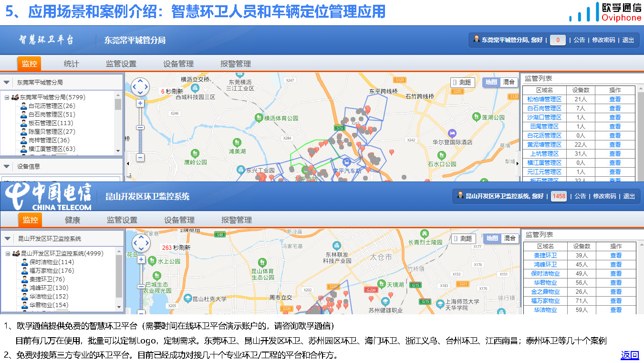The height and width of the screenshot is (363, 644).
Task: Click scroll-up arrow of 昆山 tree list
Action: pyautogui.click(x=119, y=252)
